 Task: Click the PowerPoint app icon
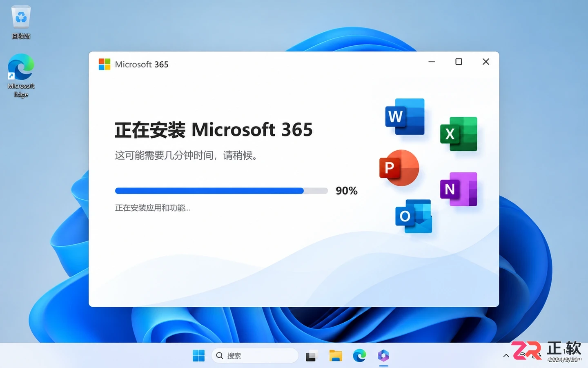tap(399, 167)
